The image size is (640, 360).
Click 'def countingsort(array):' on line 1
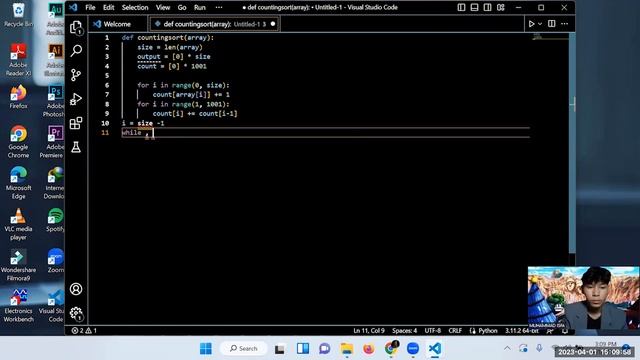tap(168, 38)
